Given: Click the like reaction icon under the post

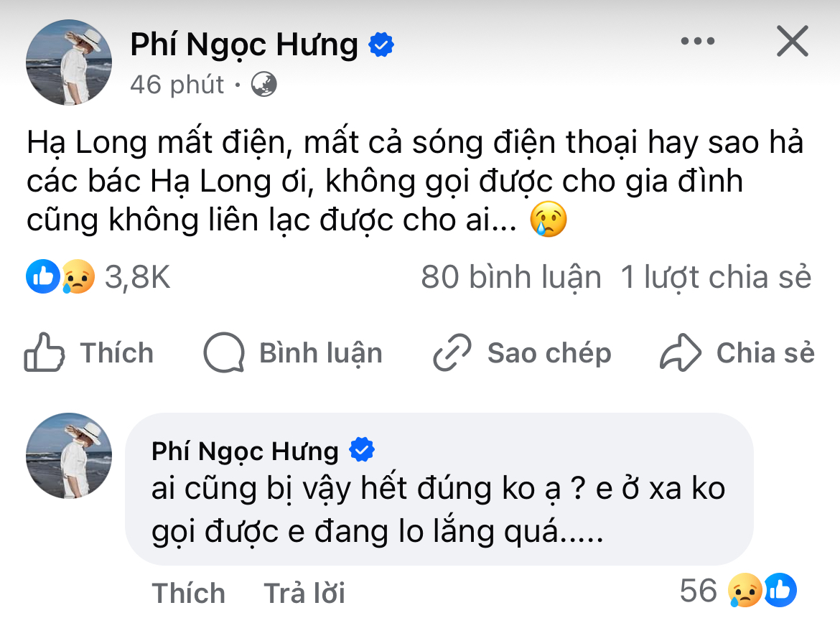Looking at the screenshot, I should [x=42, y=277].
